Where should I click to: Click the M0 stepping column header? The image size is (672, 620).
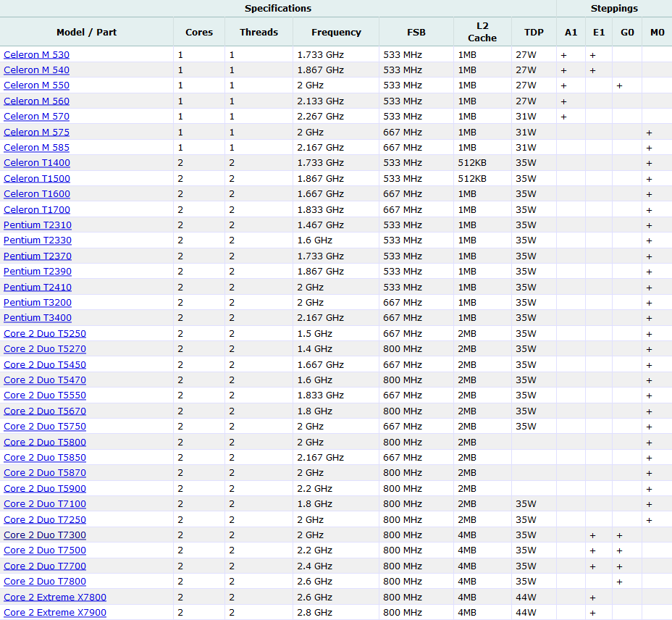[657, 32]
